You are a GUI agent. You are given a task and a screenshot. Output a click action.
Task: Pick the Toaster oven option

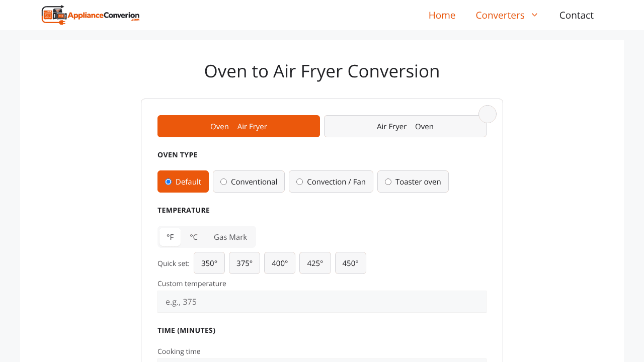click(x=413, y=182)
